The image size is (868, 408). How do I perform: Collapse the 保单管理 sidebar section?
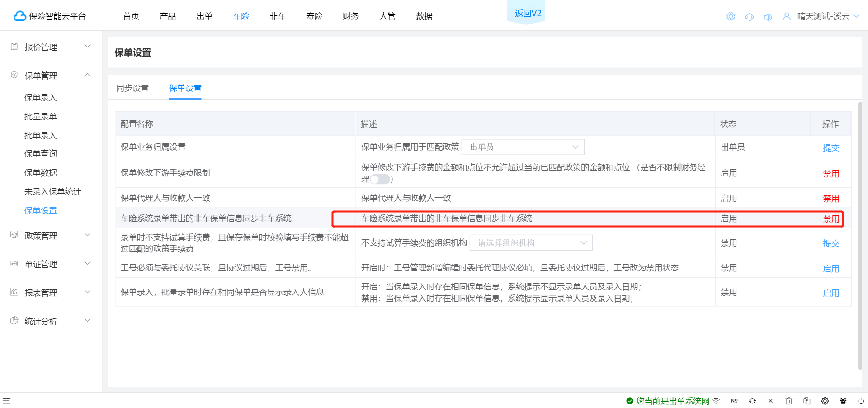tap(88, 75)
